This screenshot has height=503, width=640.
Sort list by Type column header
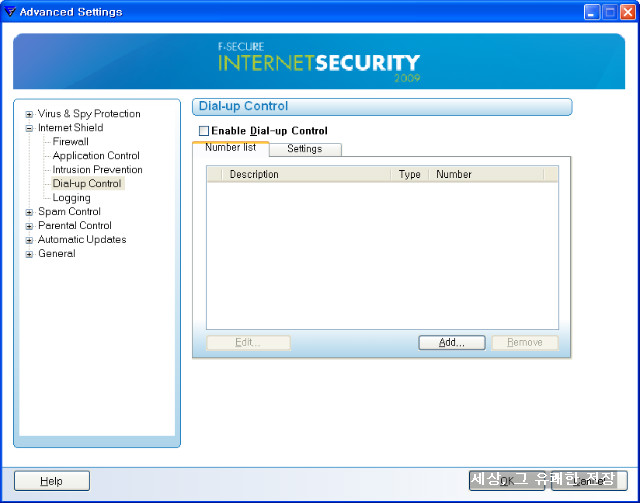pos(409,174)
